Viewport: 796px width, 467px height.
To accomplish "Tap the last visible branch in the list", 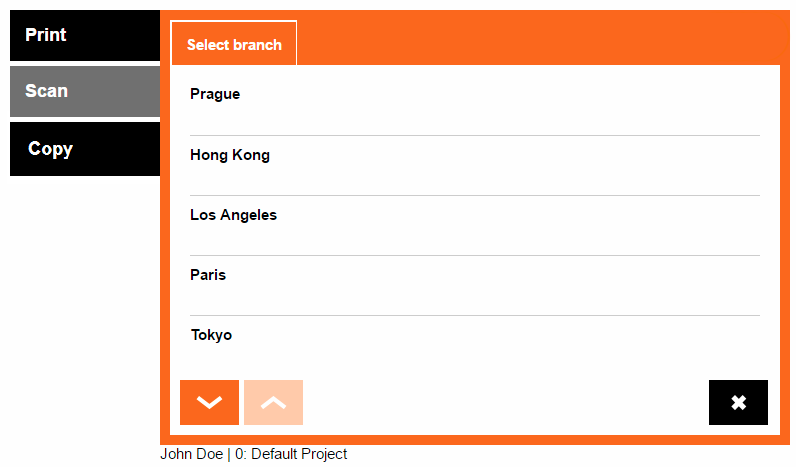I will 212,335.
